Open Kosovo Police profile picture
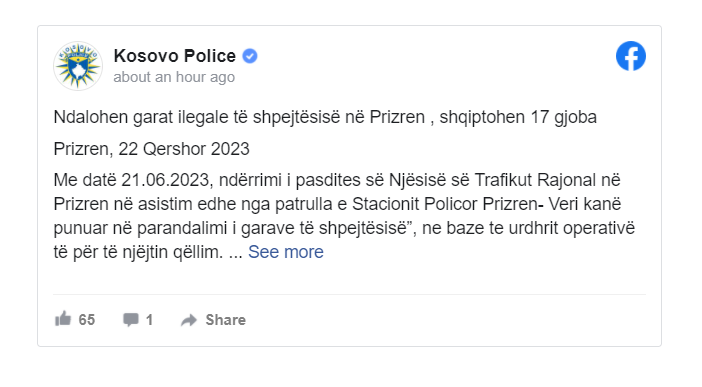 78,66
